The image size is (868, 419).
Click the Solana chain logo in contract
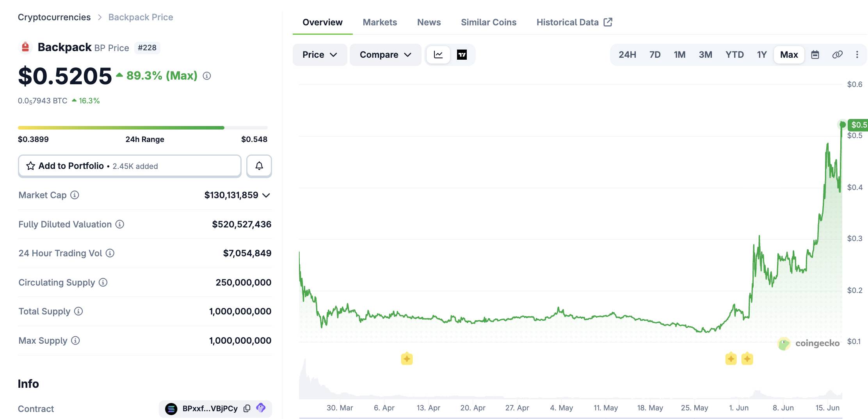171,408
